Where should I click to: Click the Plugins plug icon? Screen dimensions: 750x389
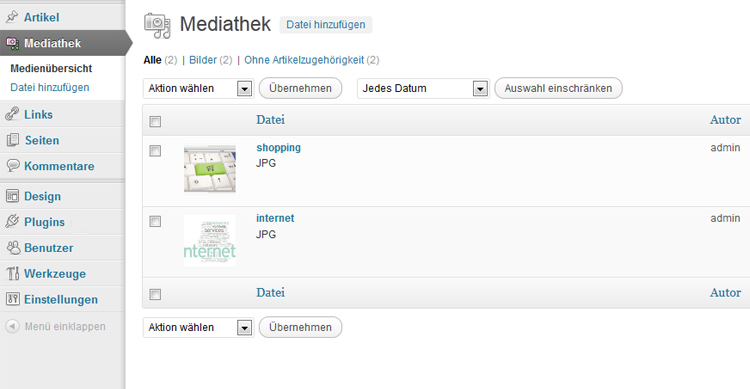(x=12, y=222)
